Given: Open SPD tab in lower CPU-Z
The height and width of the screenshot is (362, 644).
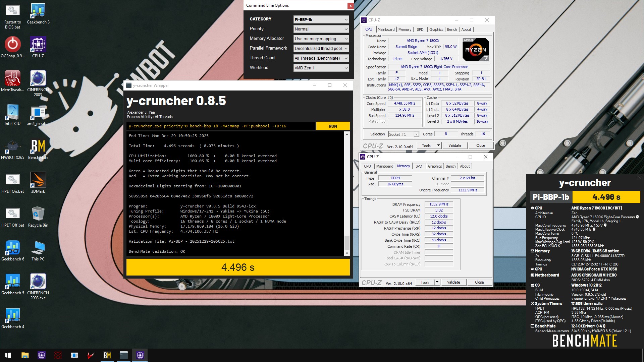Looking at the screenshot, I should pyautogui.click(x=419, y=166).
